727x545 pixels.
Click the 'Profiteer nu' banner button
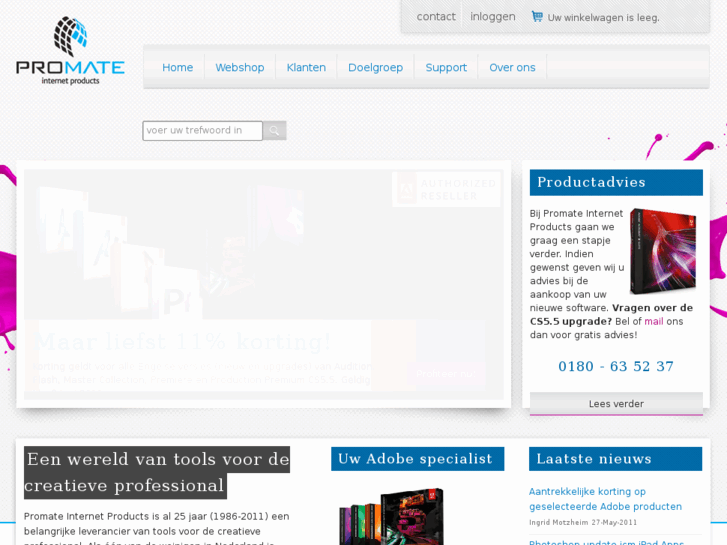(445, 374)
